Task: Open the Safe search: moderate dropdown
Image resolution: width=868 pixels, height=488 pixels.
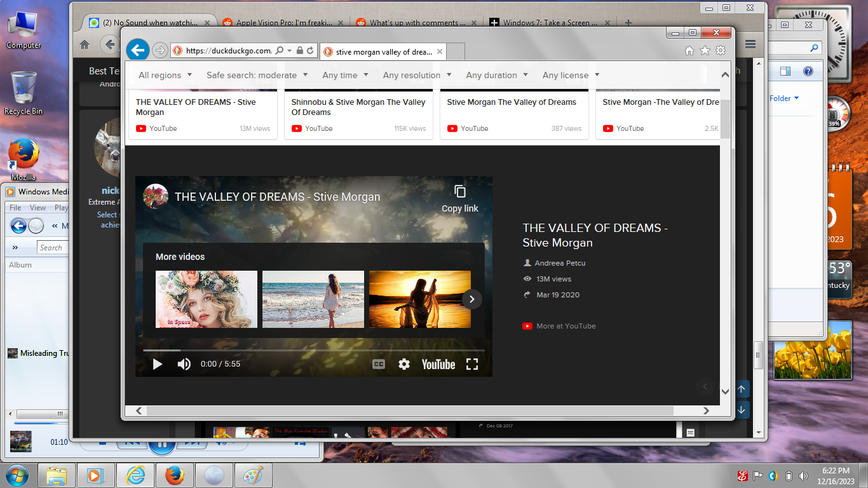Action: [257, 75]
